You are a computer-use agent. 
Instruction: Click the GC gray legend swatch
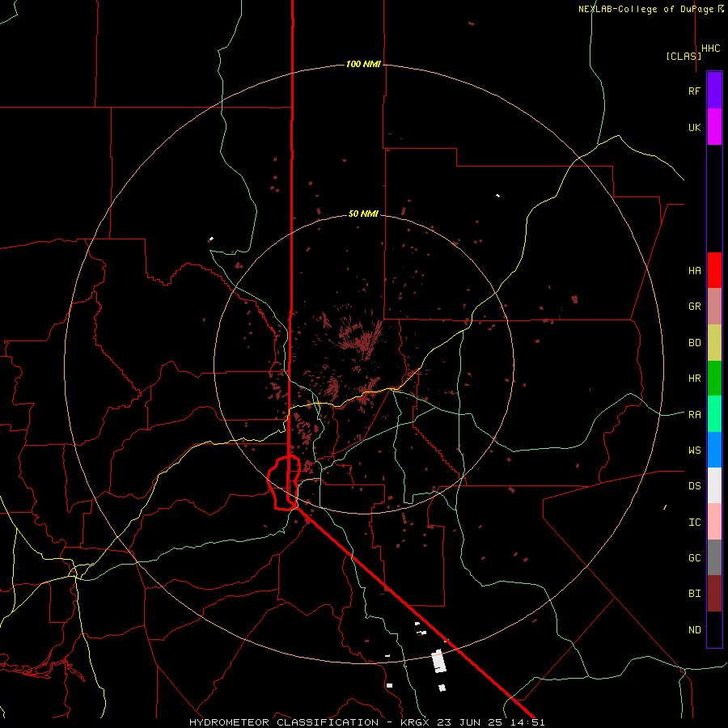(x=714, y=557)
